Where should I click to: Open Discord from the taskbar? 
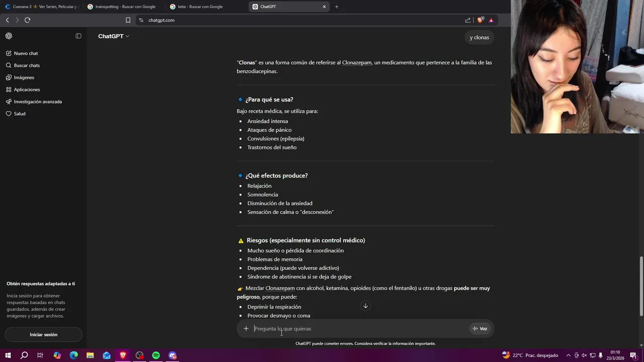tap(173, 355)
